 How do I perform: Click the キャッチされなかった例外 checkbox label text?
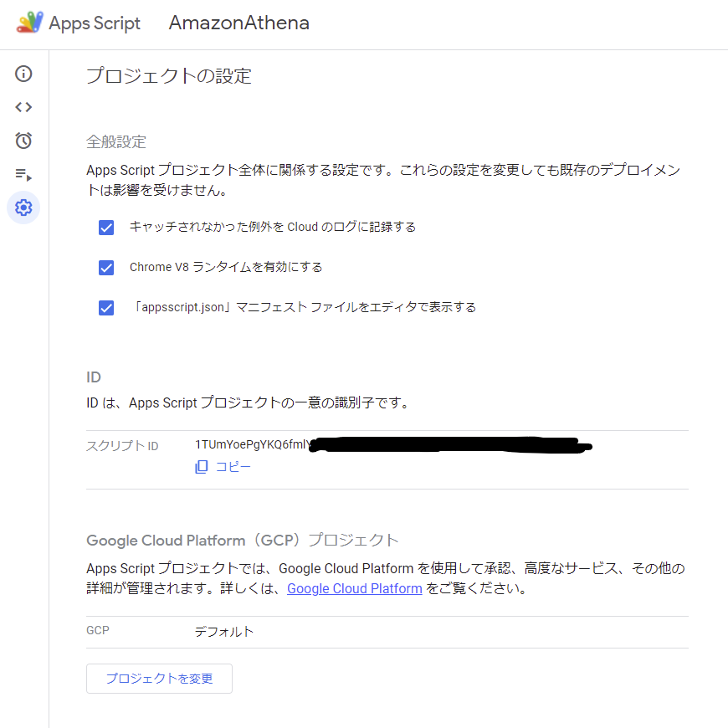pos(273,227)
